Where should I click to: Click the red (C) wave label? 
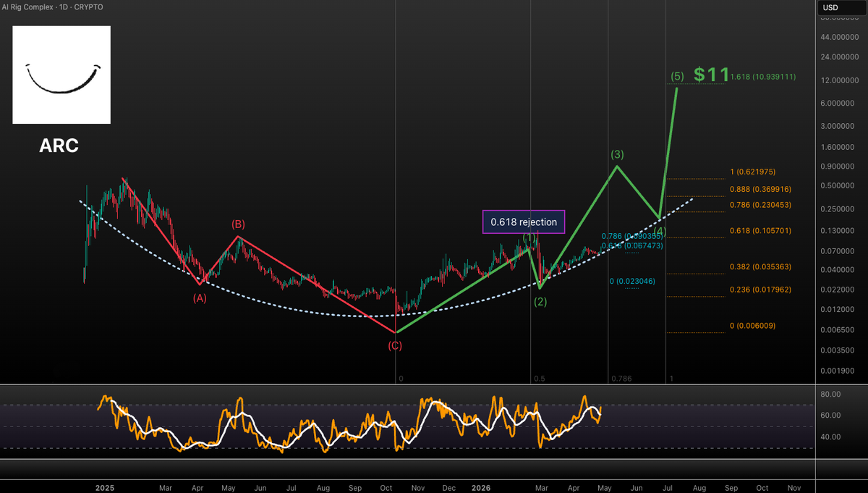pos(395,345)
